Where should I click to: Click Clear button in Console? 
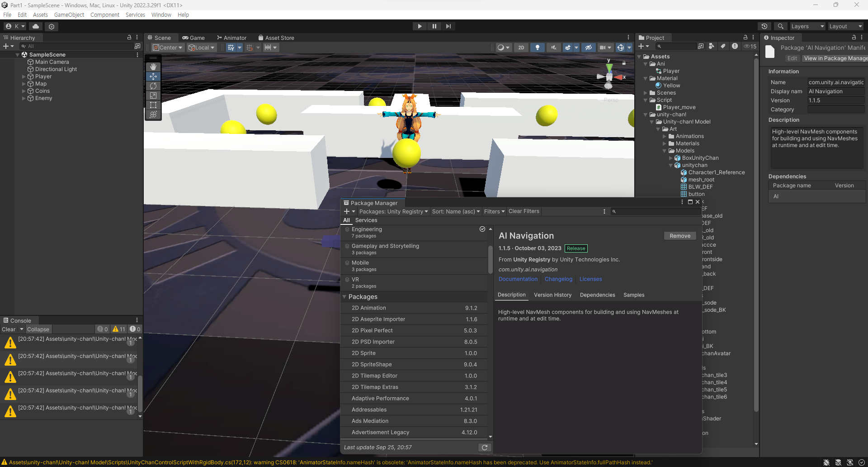pos(9,329)
